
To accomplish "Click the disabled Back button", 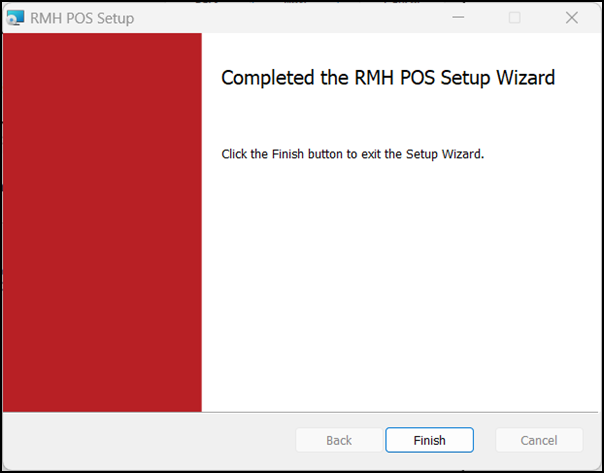I will coord(339,440).
